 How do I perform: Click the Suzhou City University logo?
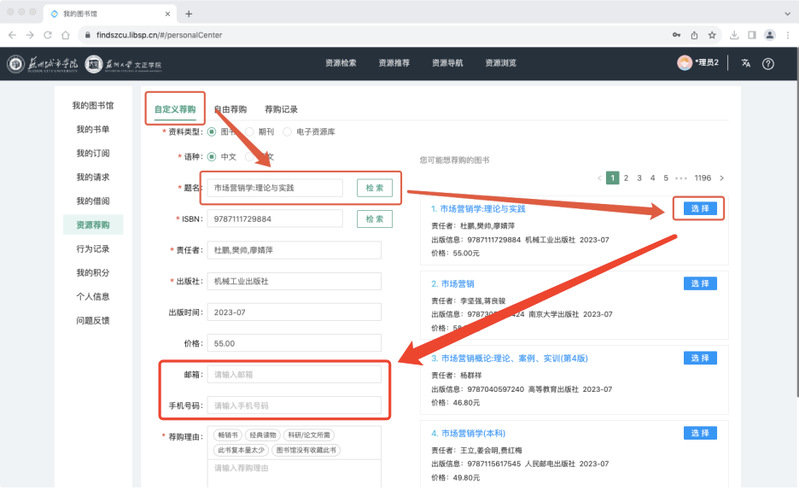point(43,64)
